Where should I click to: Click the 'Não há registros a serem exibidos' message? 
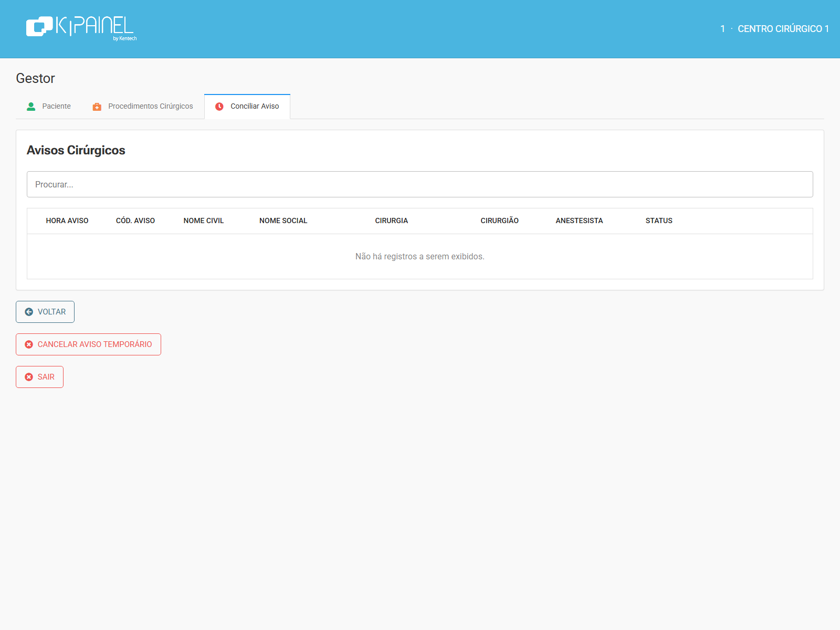[420, 257]
